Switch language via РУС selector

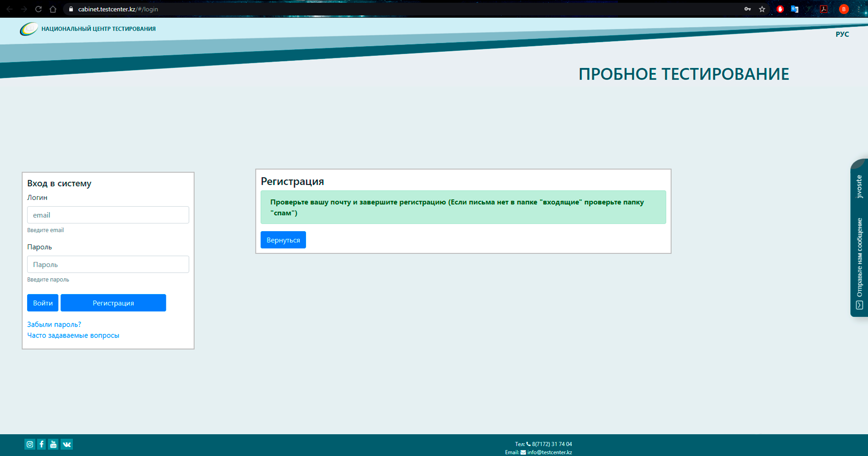pyautogui.click(x=842, y=34)
